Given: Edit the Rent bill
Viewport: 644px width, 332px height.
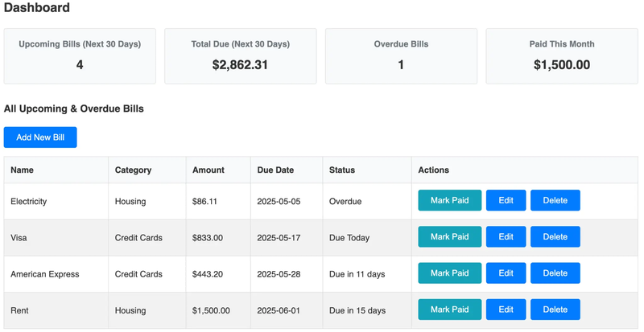Looking at the screenshot, I should (506, 309).
